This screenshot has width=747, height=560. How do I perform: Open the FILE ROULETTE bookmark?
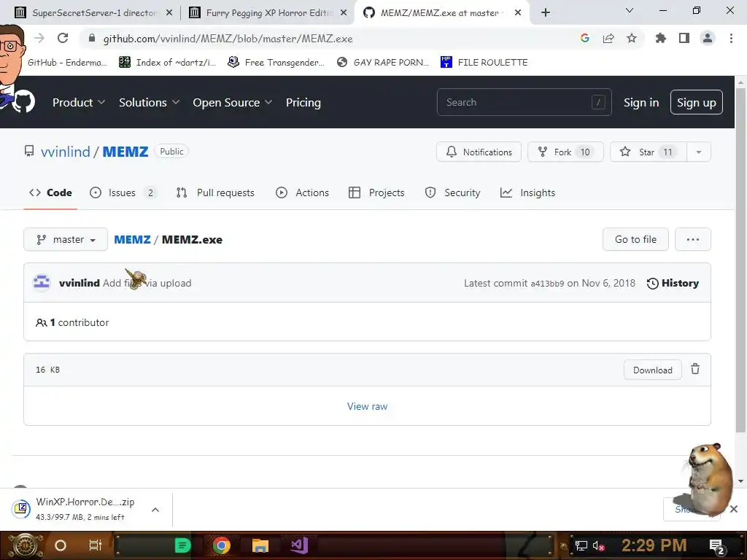[484, 63]
